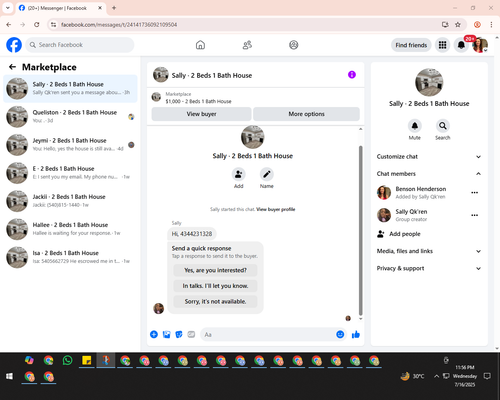Open the View buyer profile link
The image size is (500, 400).
tap(276, 209)
